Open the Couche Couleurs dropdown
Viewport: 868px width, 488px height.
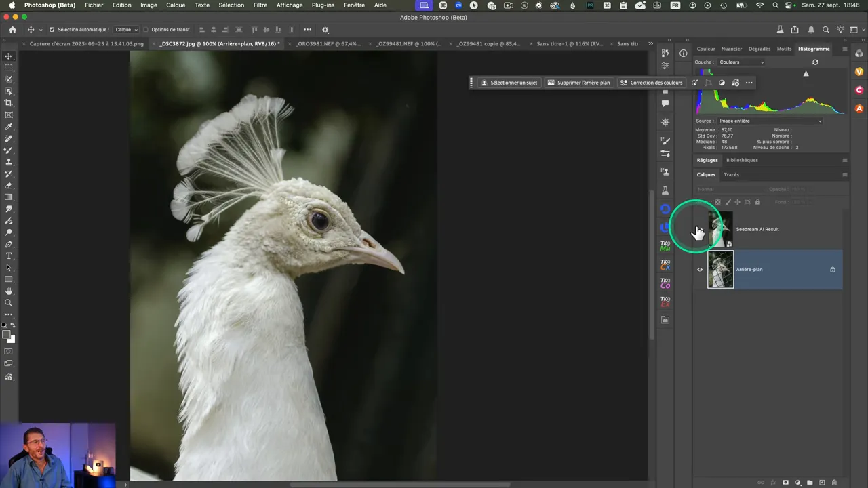741,62
